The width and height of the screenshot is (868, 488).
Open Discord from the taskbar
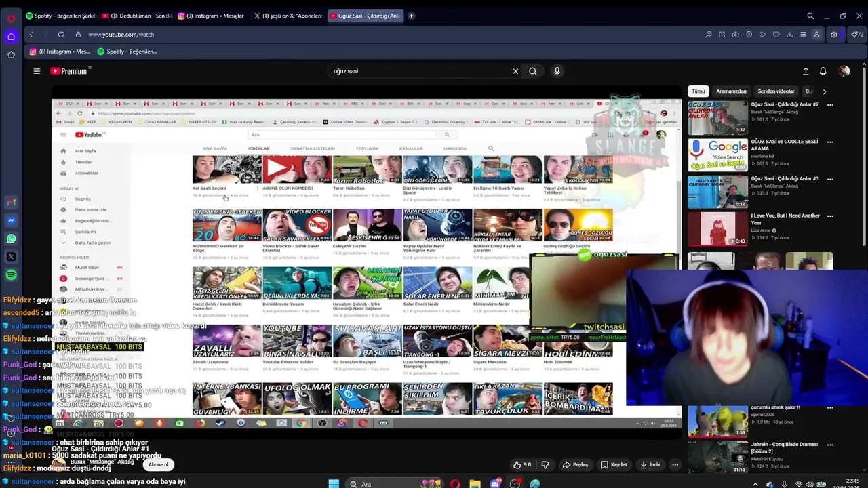pos(495,484)
